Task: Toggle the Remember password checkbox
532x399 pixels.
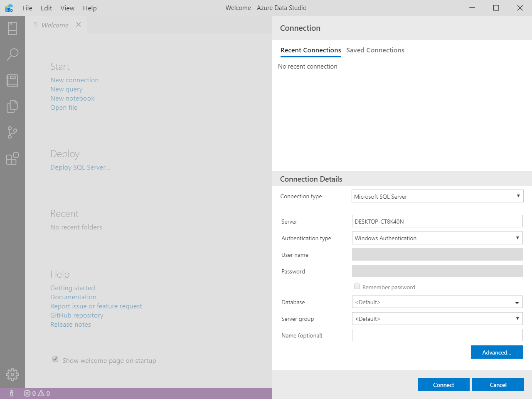Action: click(x=357, y=286)
